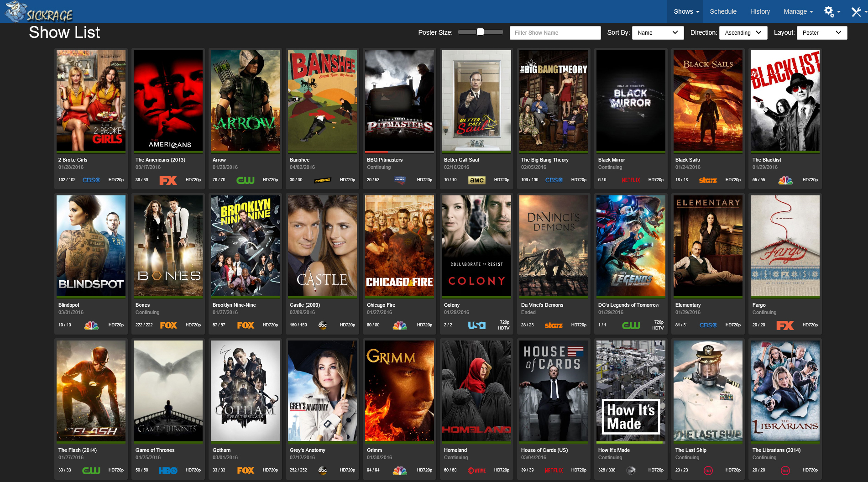The width and height of the screenshot is (868, 482).
Task: Click NBC logo for The Blacklist
Action: [785, 180]
